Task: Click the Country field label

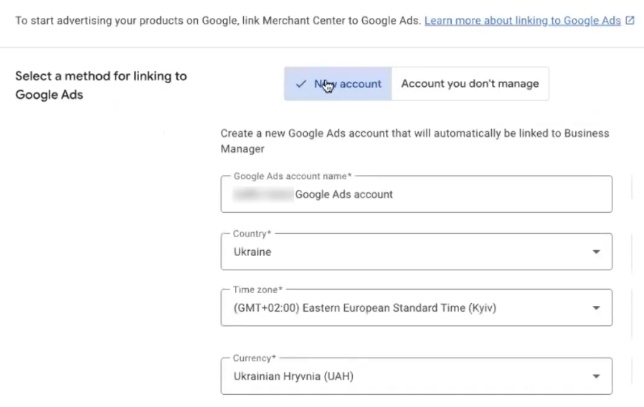Action: [251, 234]
